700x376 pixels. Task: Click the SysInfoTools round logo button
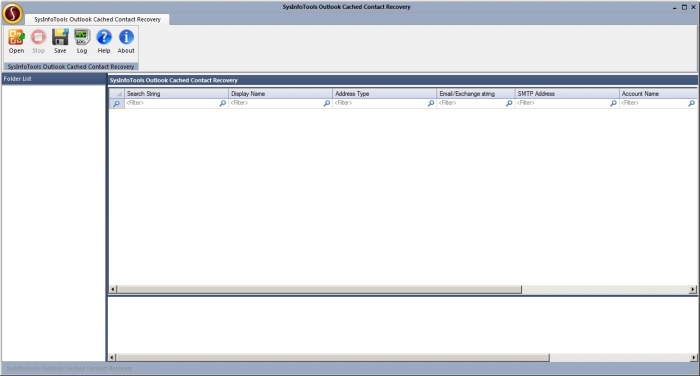[12, 13]
